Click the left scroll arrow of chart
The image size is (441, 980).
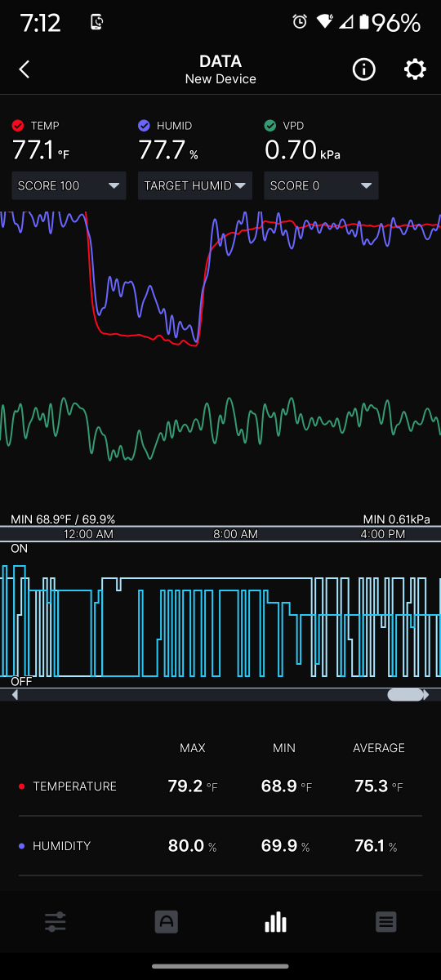point(14,695)
